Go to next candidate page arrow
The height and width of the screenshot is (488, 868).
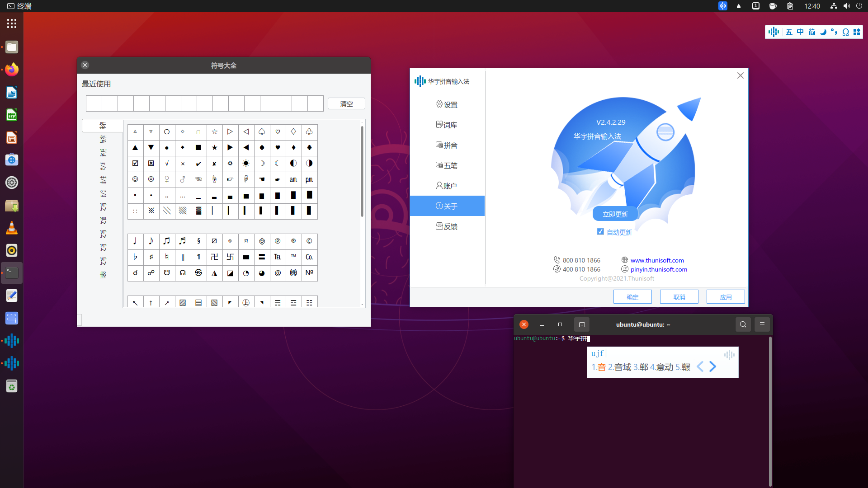(x=713, y=366)
